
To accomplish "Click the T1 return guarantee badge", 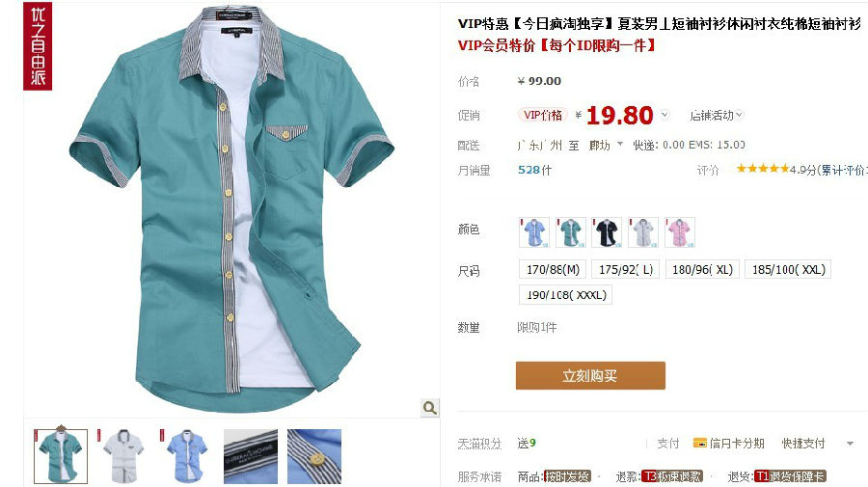I will click(x=790, y=476).
